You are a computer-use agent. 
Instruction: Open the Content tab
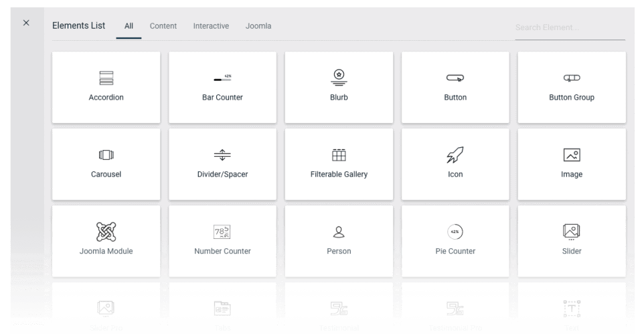(163, 26)
